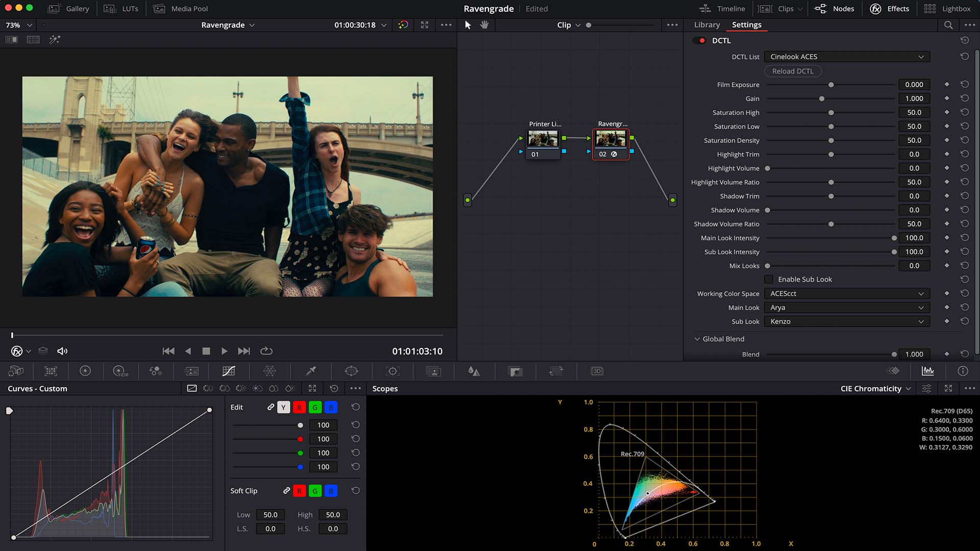
Task: Open the Color Warper hexagon palette
Action: [x=269, y=371]
